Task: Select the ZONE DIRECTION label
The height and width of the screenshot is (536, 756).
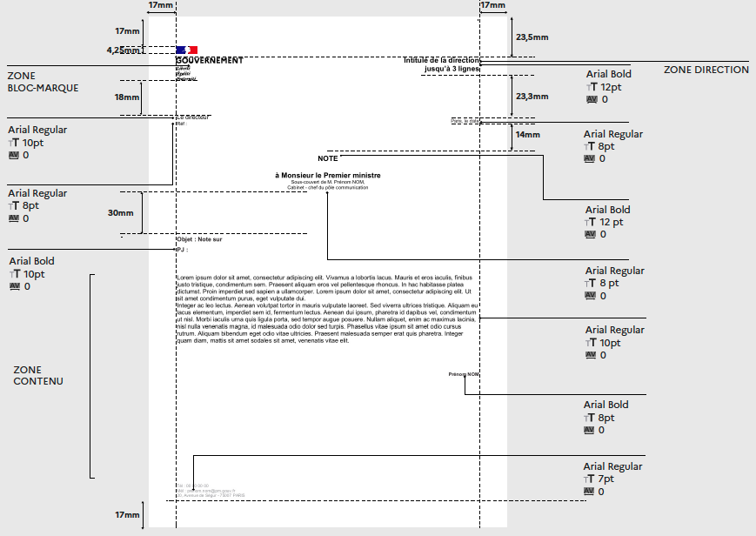Action: point(706,70)
